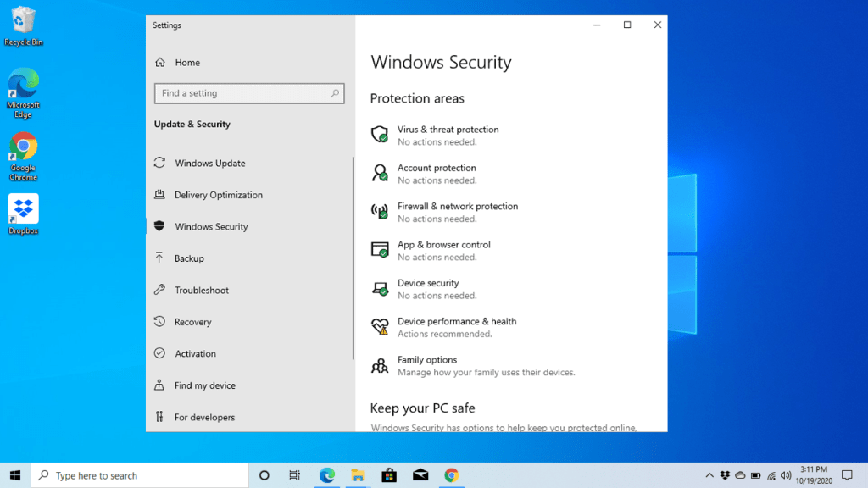
Task: Open Task View in taskbar
Action: (x=294, y=475)
